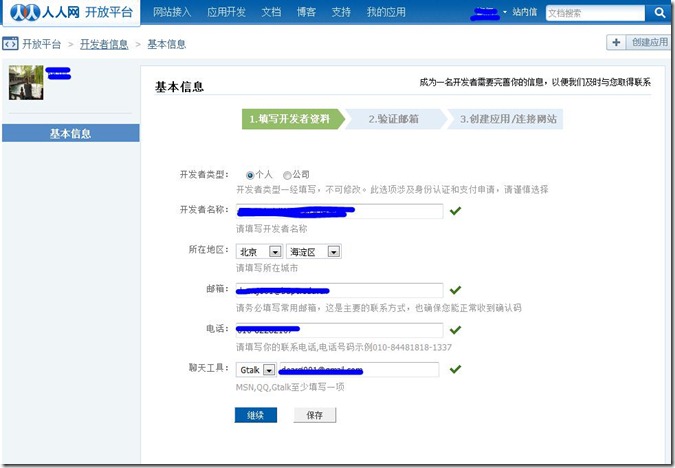This screenshot has width=675, height=468.
Task: Click step 3.创建应用/连接网站
Action: 506,119
